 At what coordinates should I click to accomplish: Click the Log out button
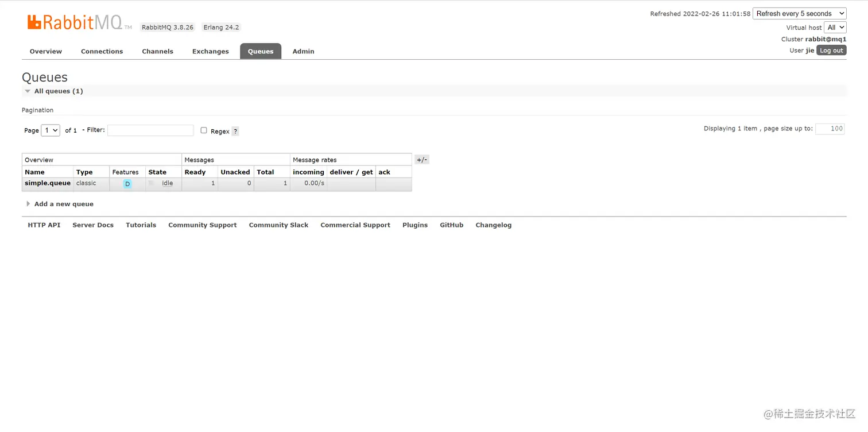(x=831, y=51)
